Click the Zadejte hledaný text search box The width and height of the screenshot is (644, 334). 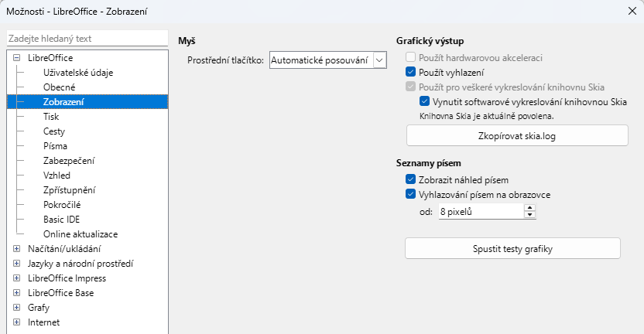click(x=87, y=39)
